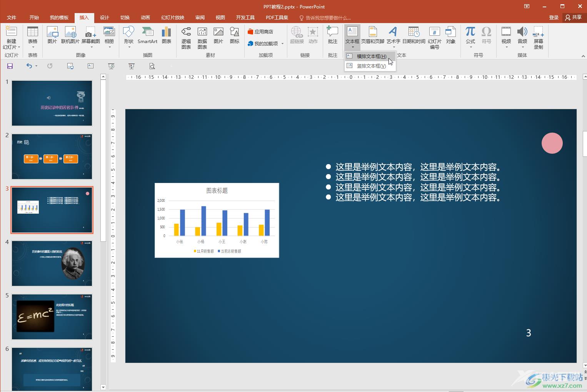Choose 横排文本框 horizontal text box
The height and width of the screenshot is (392, 587).
coord(370,56)
